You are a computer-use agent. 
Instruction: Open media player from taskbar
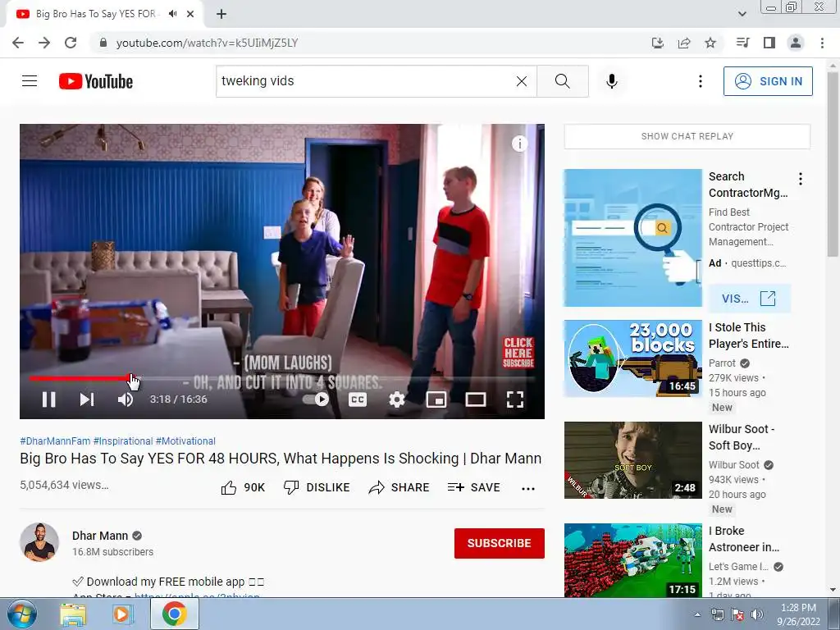click(x=123, y=614)
